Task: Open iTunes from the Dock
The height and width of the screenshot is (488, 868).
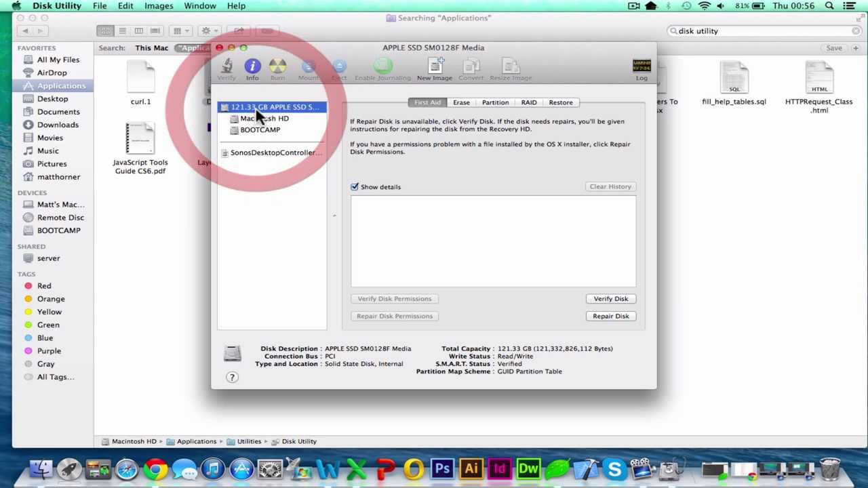Action: tap(213, 469)
